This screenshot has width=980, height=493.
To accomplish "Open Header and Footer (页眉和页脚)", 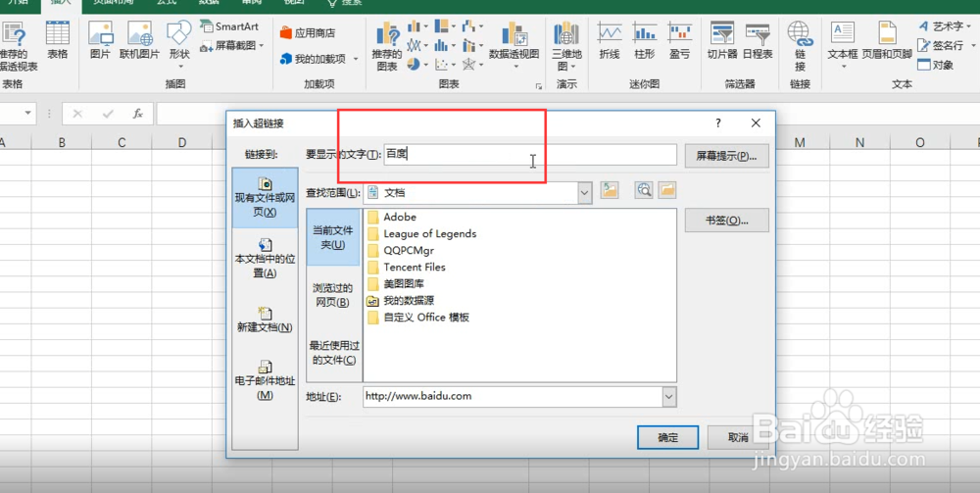I will (x=887, y=40).
